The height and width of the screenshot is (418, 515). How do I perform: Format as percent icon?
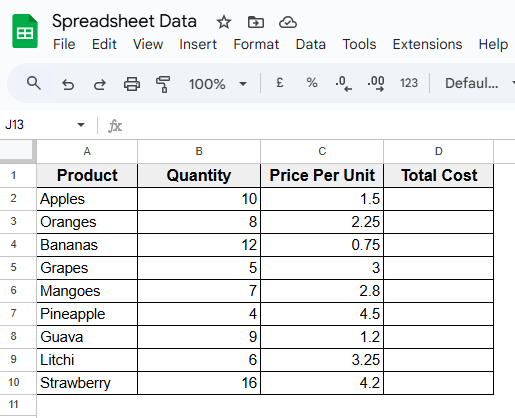(x=312, y=83)
